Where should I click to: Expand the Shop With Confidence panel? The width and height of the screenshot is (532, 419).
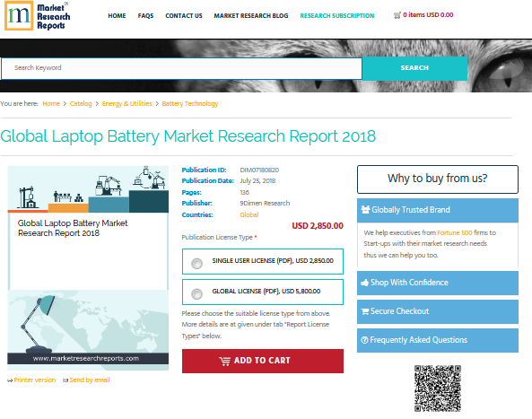[x=438, y=283]
